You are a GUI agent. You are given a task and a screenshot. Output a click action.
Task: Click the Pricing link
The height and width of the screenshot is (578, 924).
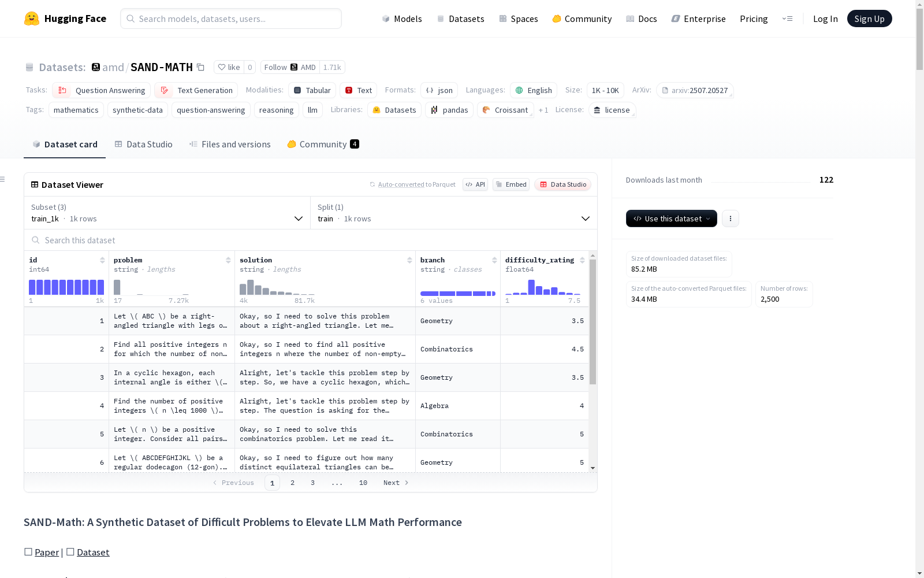pos(754,18)
